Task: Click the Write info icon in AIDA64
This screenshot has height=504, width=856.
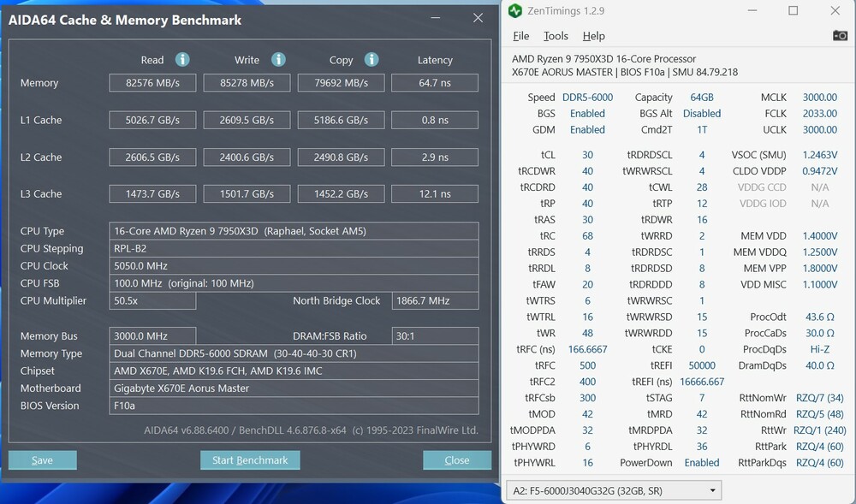Action: 278,59
